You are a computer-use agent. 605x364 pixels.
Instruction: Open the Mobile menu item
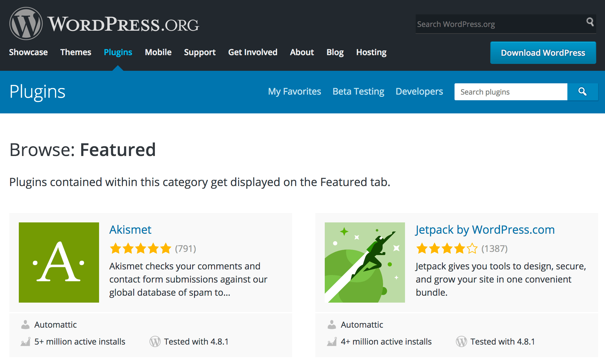(158, 52)
